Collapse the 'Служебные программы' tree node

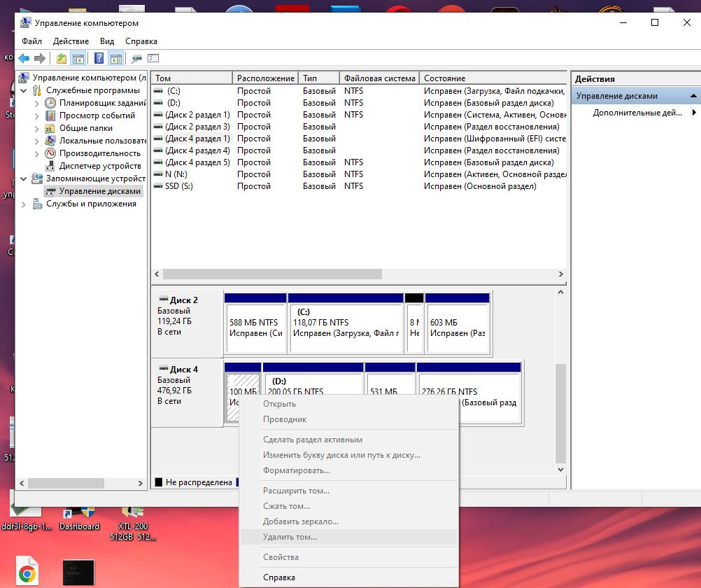(24, 90)
